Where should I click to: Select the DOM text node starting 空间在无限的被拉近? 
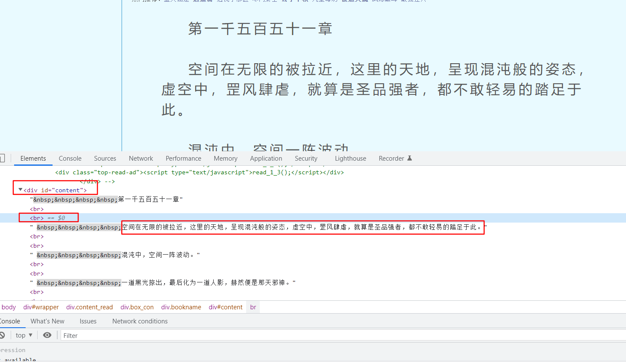pyautogui.click(x=259, y=227)
